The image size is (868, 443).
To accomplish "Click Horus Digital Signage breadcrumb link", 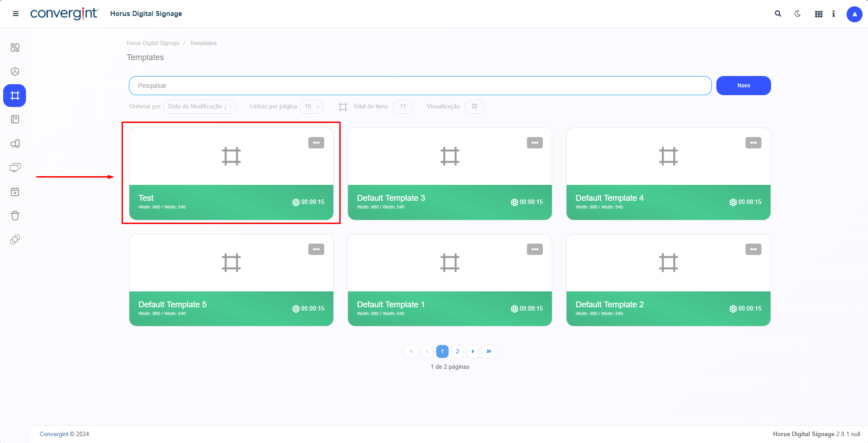I will pos(153,43).
